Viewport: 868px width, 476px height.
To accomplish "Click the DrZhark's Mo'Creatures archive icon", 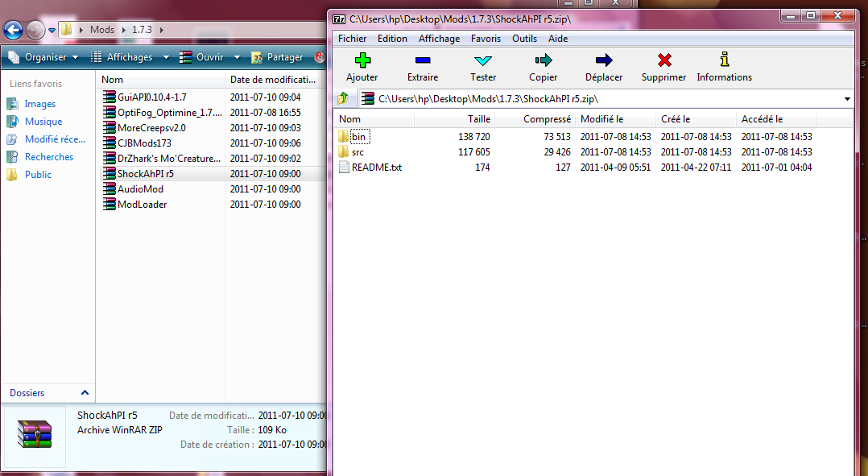I will click(x=109, y=159).
